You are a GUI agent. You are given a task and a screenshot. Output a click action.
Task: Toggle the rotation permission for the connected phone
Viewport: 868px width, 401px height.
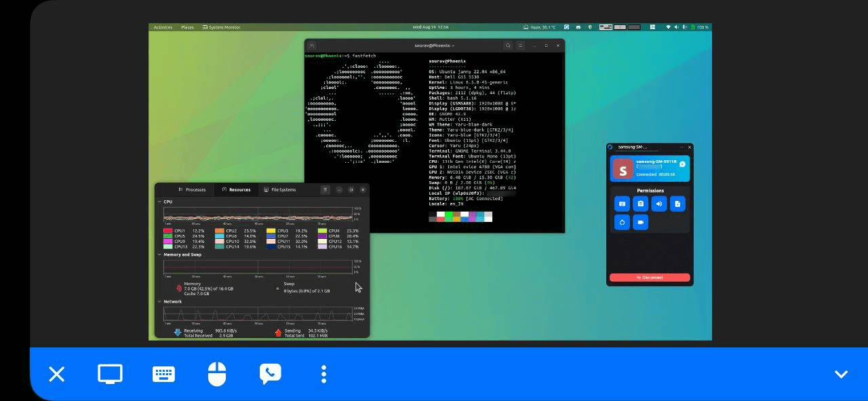(622, 222)
